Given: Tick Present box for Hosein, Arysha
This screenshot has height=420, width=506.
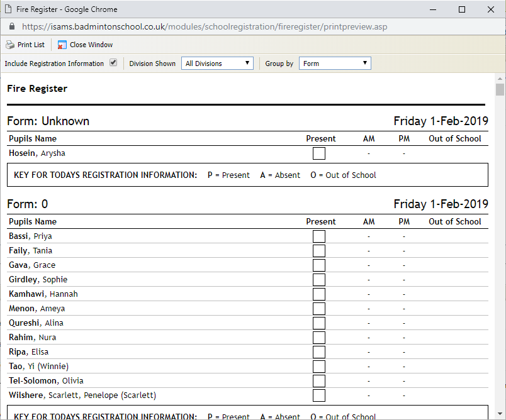Looking at the screenshot, I should pyautogui.click(x=319, y=153).
